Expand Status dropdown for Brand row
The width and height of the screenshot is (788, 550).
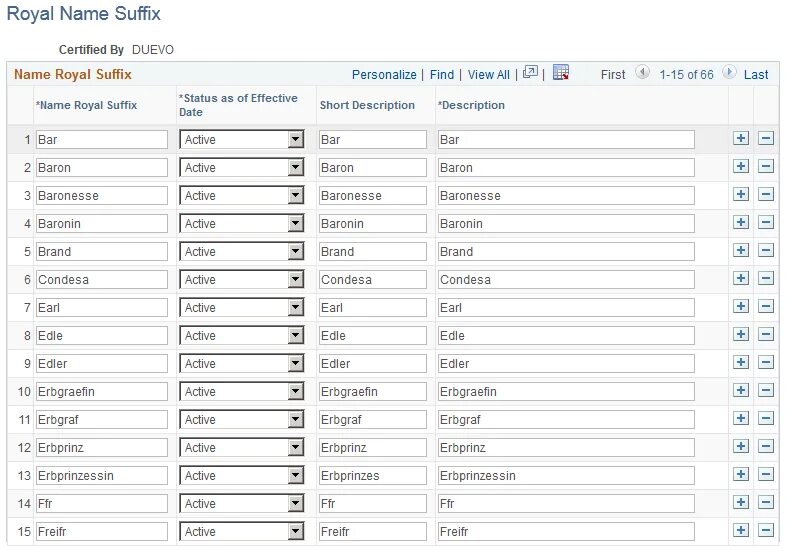coord(295,252)
